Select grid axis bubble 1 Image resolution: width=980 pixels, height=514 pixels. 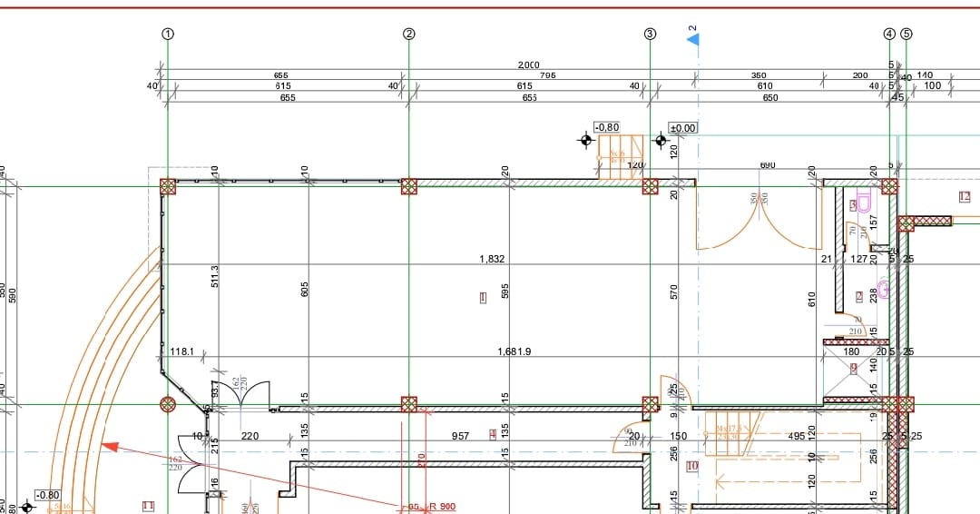point(168,34)
